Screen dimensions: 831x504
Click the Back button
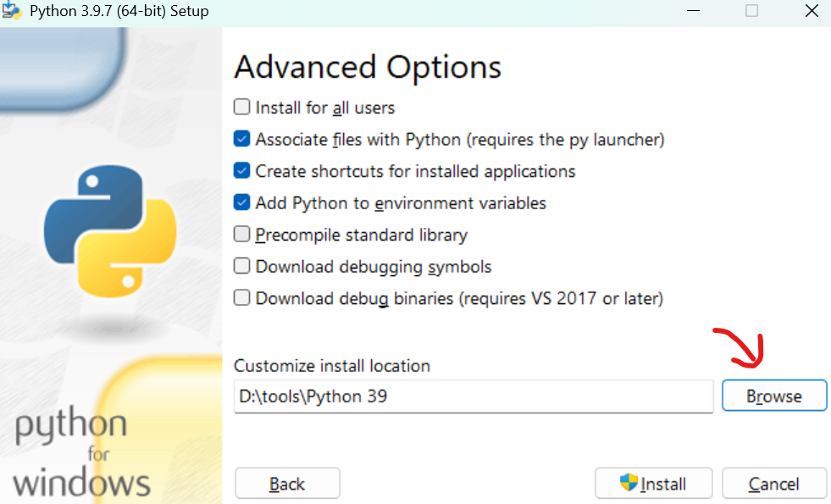click(287, 483)
